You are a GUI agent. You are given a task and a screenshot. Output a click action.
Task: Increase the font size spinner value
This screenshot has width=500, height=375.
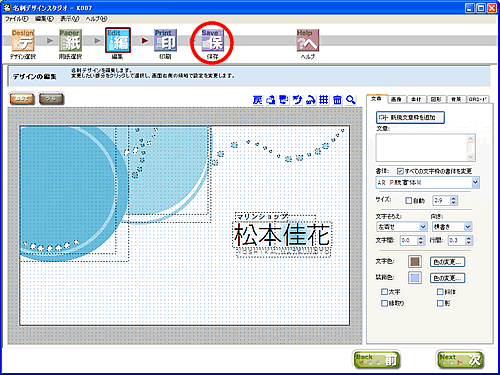click(x=453, y=198)
